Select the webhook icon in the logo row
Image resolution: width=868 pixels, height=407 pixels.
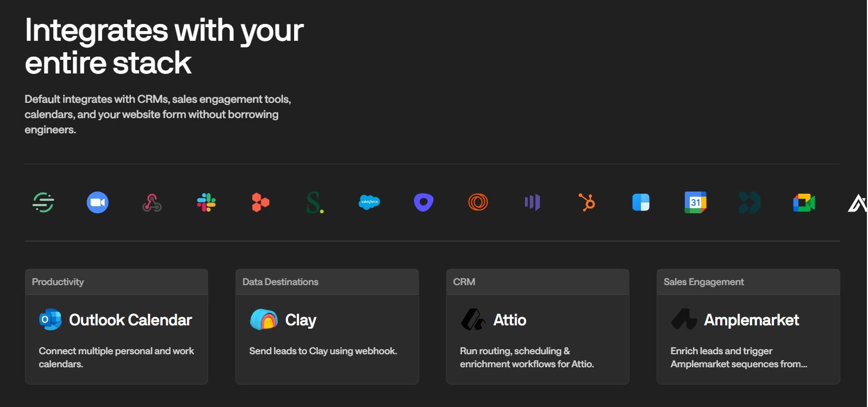[x=152, y=203]
